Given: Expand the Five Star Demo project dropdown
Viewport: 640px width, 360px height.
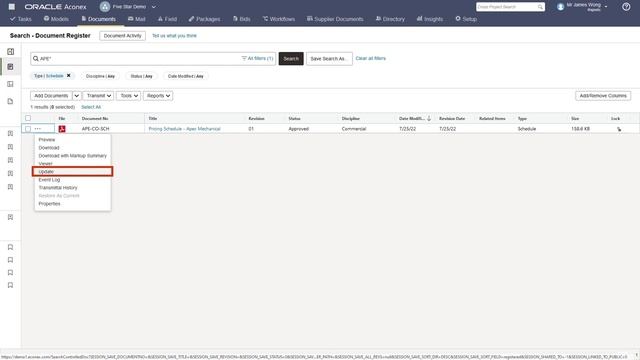Looking at the screenshot, I should point(153,7).
